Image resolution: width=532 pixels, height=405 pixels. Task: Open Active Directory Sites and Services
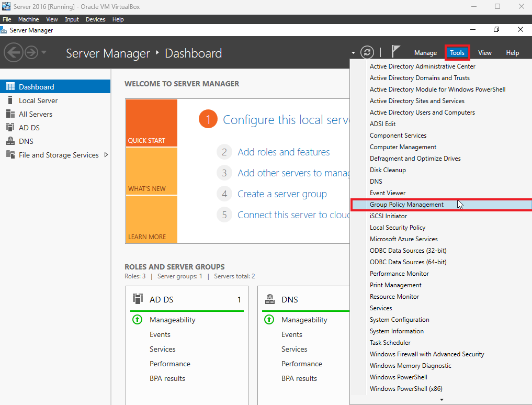point(417,101)
